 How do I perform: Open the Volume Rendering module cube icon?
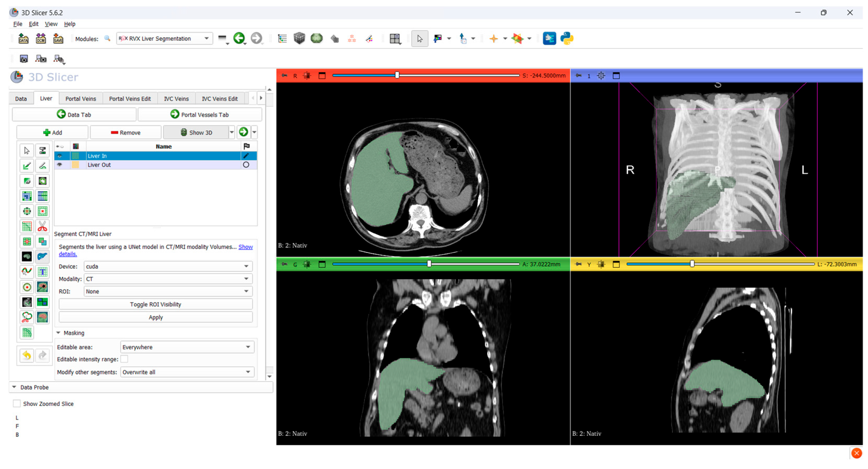299,38
